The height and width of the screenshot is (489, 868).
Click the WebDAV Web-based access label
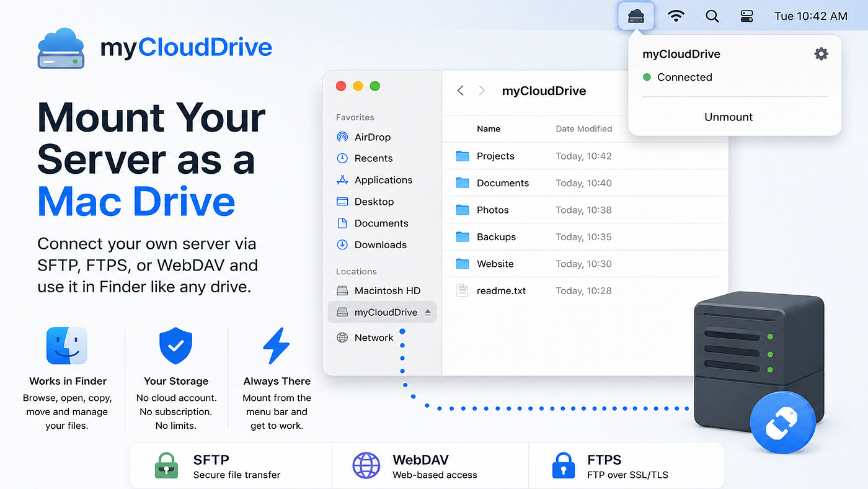tap(435, 467)
